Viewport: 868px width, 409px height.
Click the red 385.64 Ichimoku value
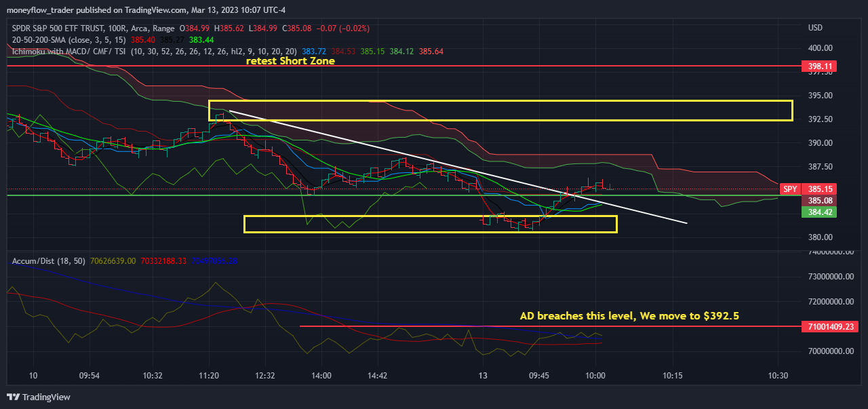pos(431,52)
